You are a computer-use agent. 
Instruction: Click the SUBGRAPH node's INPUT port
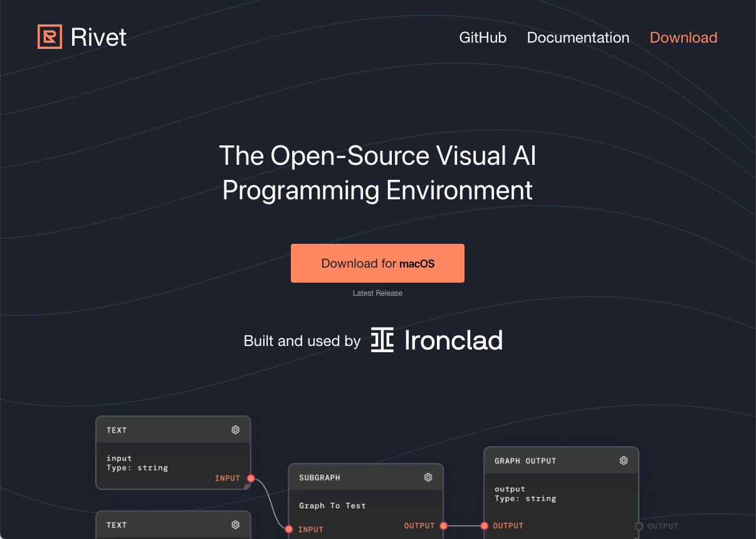click(x=289, y=530)
